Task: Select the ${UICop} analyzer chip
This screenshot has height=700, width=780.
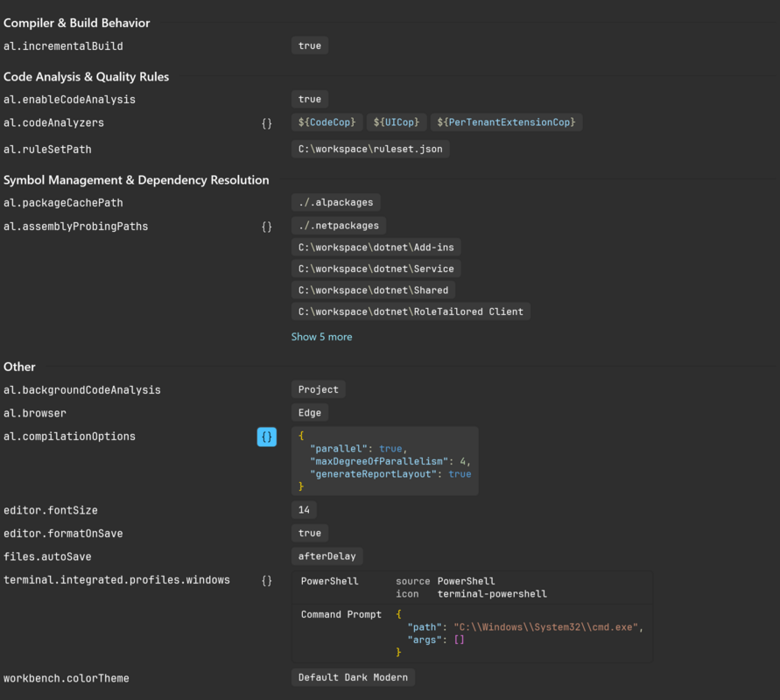Action: point(397,122)
